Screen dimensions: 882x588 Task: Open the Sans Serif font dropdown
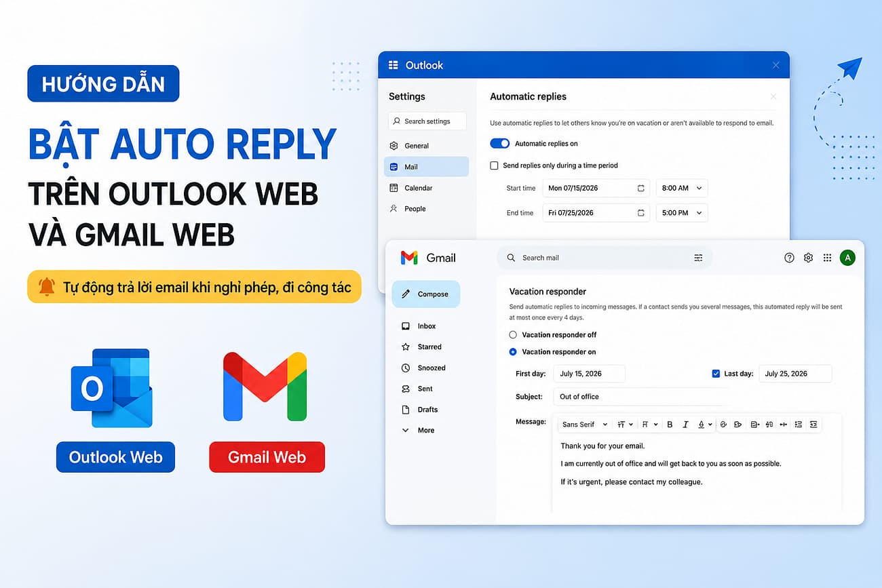tap(584, 425)
